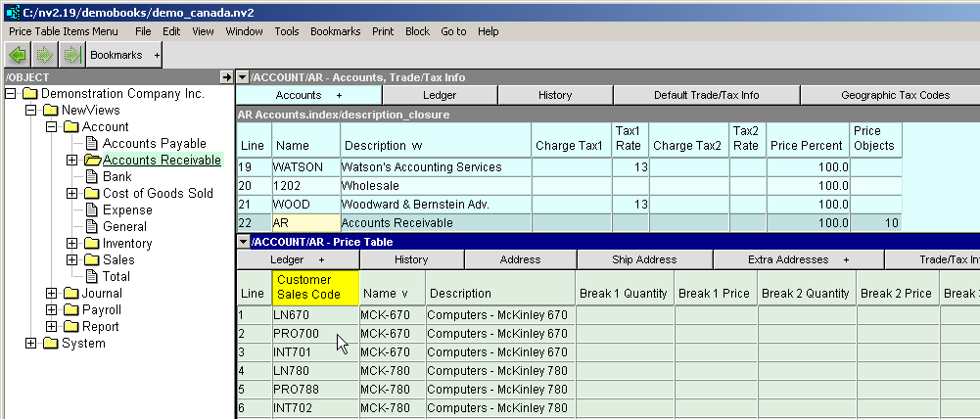Click the arrow icon in the OBJECT panel header
980x419 pixels.
pyautogui.click(x=225, y=77)
